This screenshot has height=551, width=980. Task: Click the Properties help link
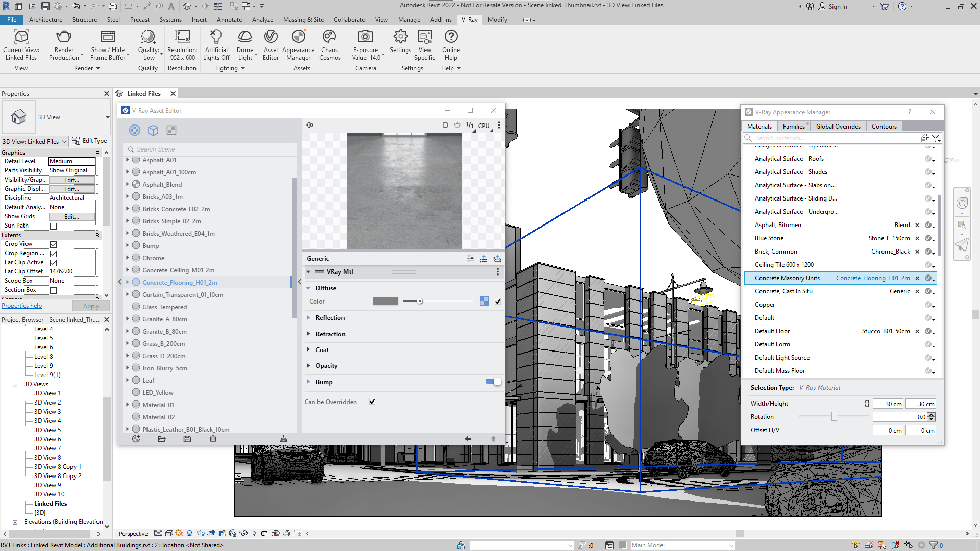22,306
